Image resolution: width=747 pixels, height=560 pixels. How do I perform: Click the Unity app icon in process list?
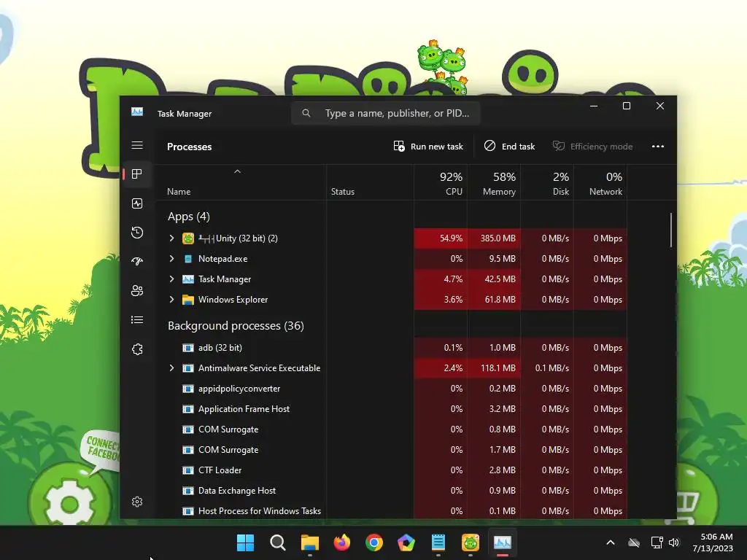tap(188, 238)
